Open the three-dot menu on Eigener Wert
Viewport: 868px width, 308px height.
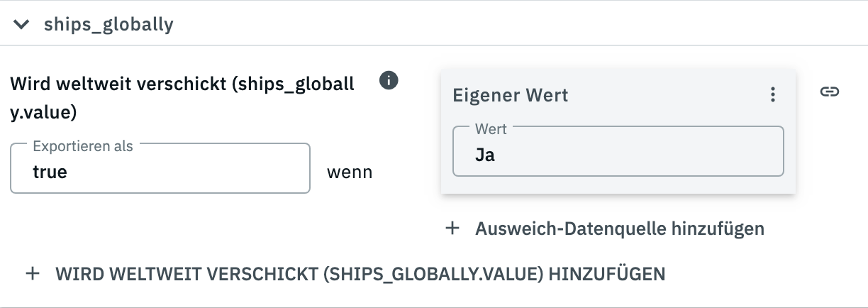coord(773,94)
